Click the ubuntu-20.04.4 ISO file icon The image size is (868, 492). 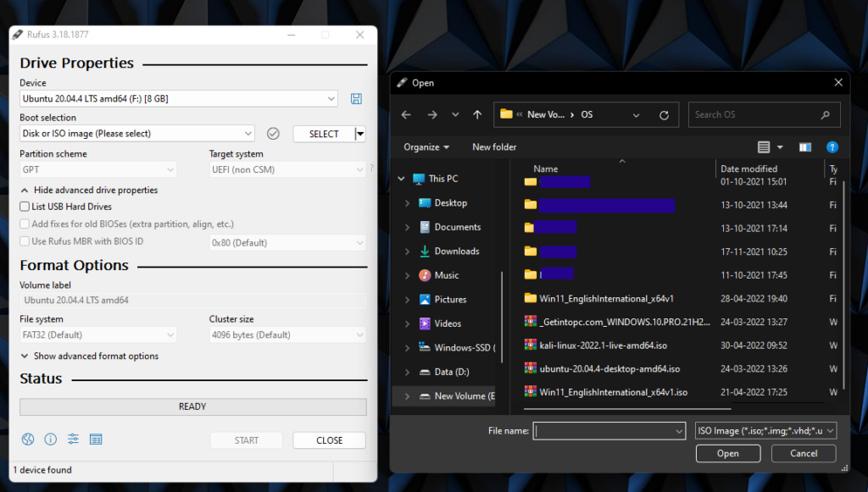click(x=531, y=368)
